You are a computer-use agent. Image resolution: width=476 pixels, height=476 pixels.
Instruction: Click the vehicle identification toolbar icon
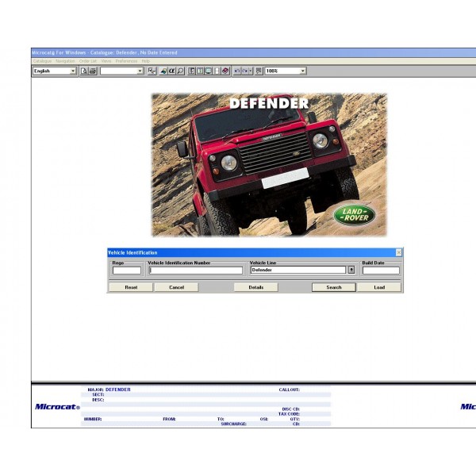coord(152,71)
